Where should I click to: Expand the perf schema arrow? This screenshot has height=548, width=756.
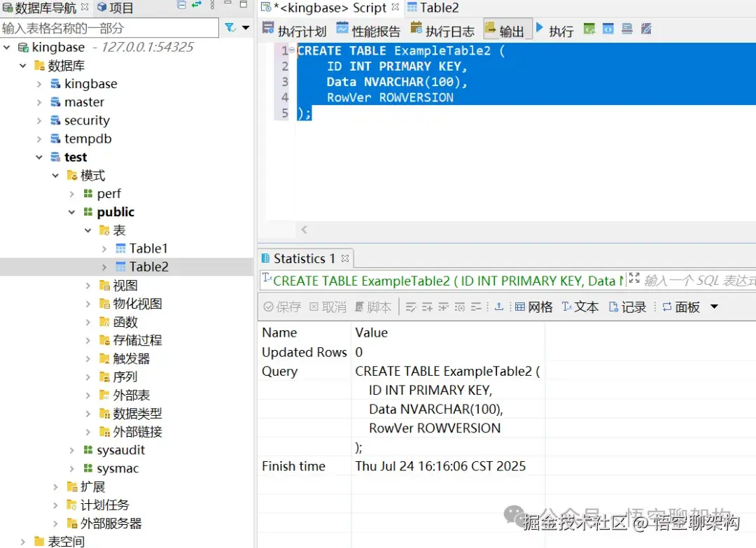[71, 194]
